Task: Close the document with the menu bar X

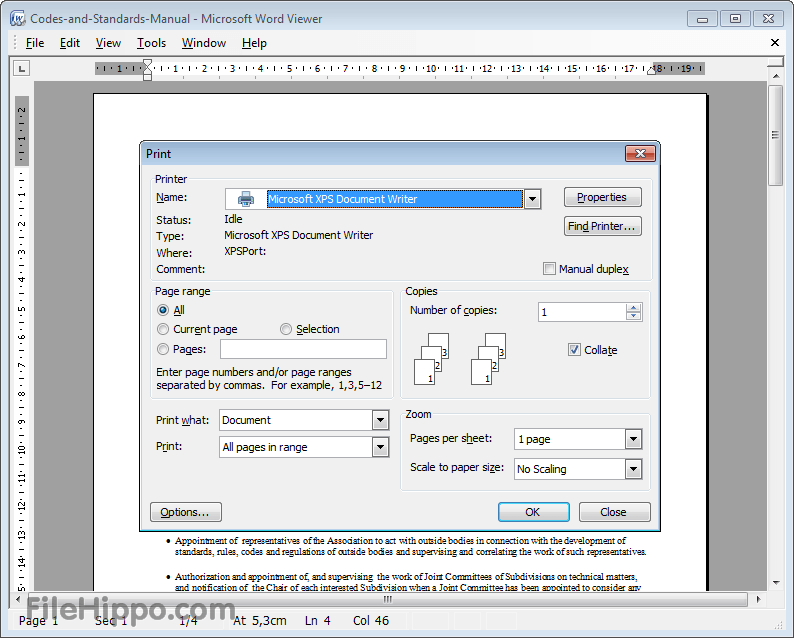Action: [x=775, y=43]
